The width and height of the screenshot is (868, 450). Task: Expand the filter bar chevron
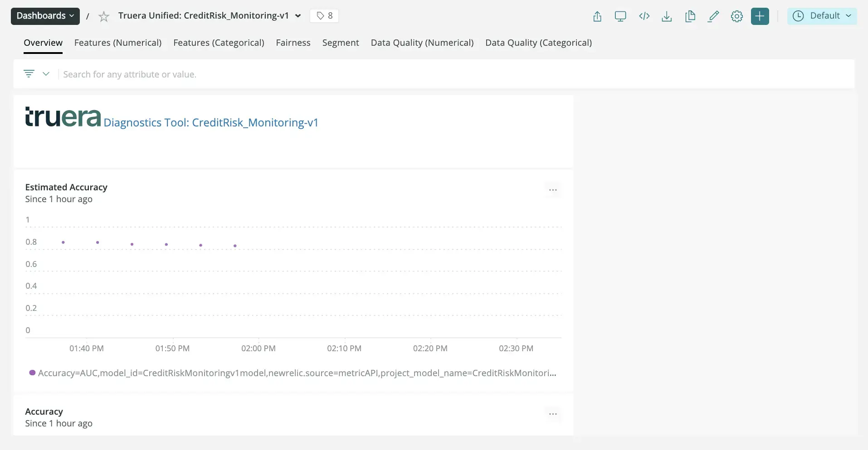(x=46, y=73)
